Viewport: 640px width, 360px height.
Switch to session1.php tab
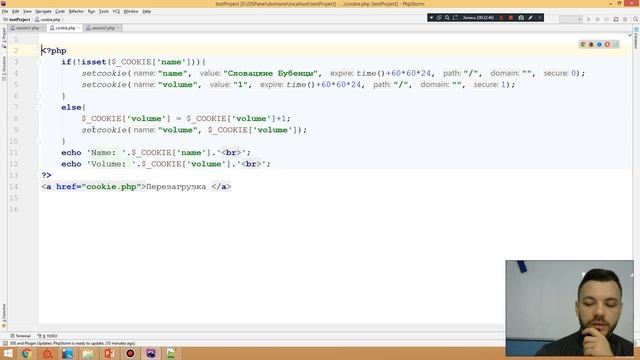pyautogui.click(x=27, y=28)
